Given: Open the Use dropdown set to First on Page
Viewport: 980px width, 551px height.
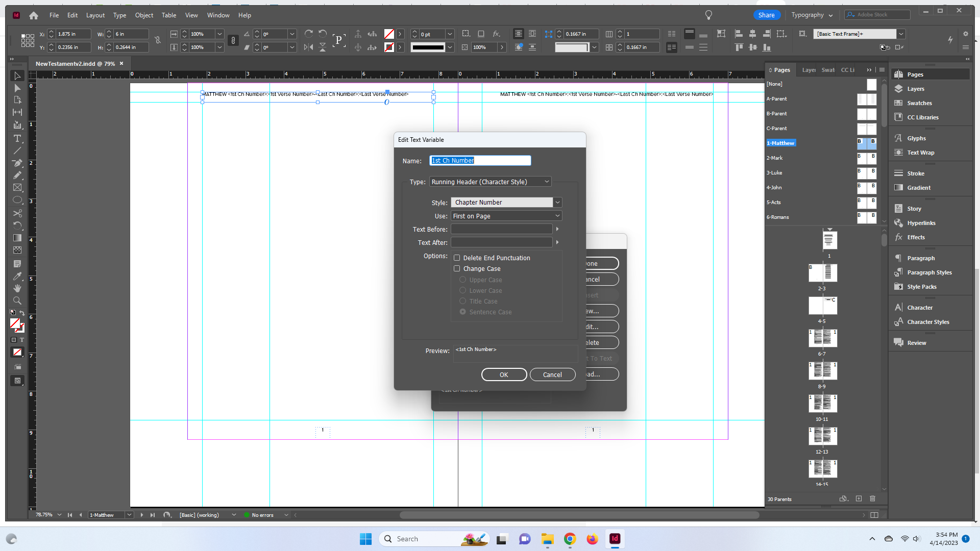Looking at the screenshot, I should coord(557,215).
